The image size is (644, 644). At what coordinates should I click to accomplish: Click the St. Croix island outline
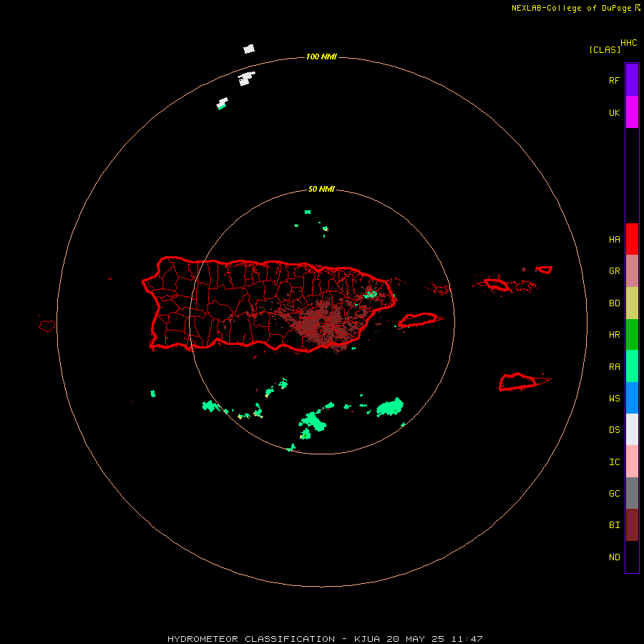517,381
